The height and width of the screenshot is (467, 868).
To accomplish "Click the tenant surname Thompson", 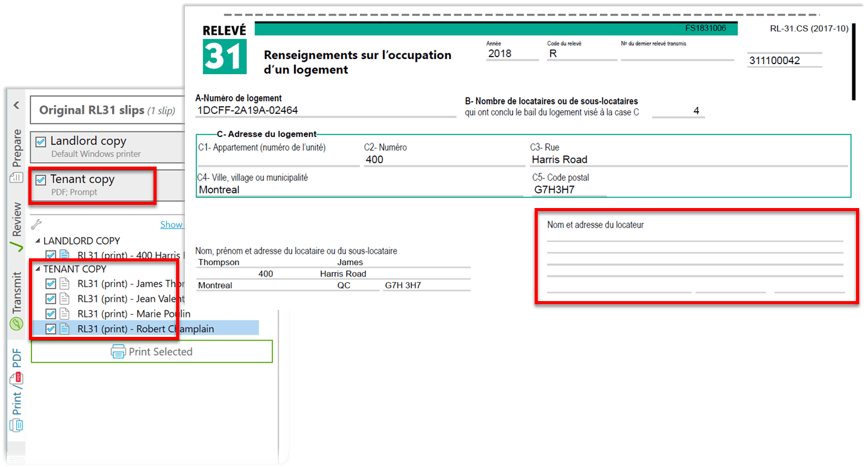I will click(x=218, y=263).
